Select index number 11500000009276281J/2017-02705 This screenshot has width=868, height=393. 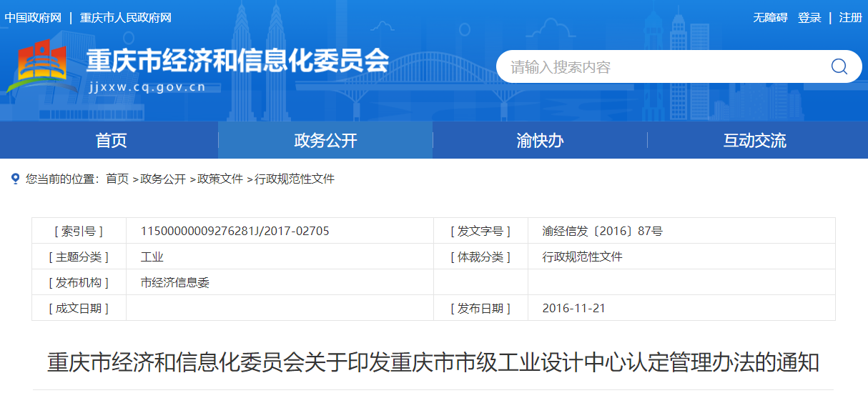(235, 231)
